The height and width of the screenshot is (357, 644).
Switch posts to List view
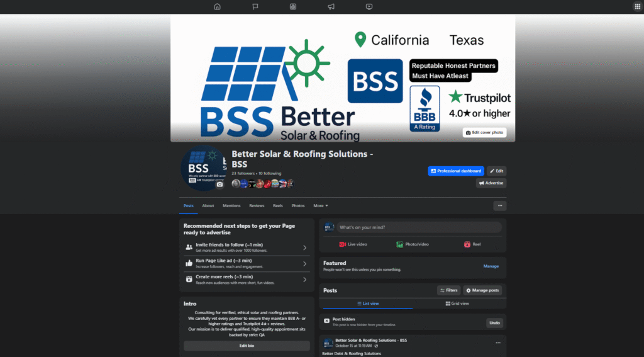pos(367,303)
